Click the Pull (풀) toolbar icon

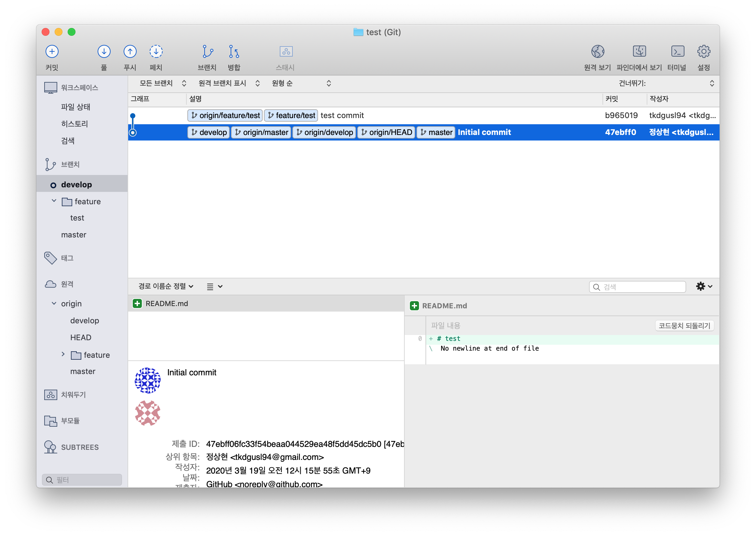point(104,52)
